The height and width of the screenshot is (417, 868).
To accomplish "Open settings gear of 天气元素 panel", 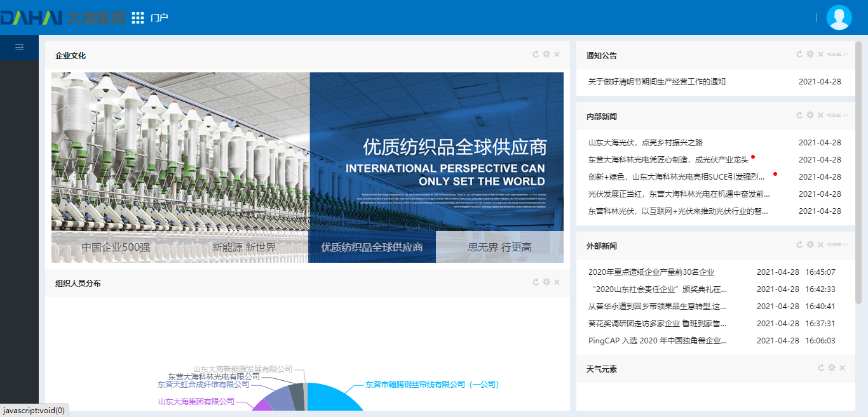I will (832, 368).
